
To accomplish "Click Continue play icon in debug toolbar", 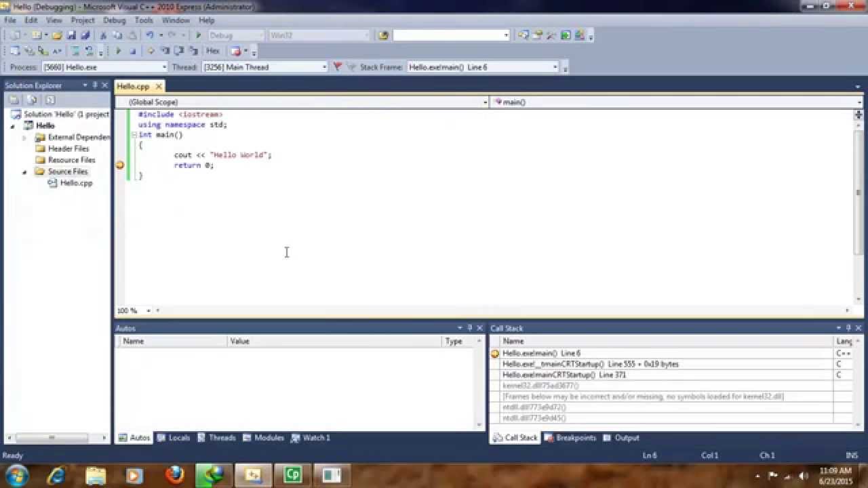I will coord(119,51).
